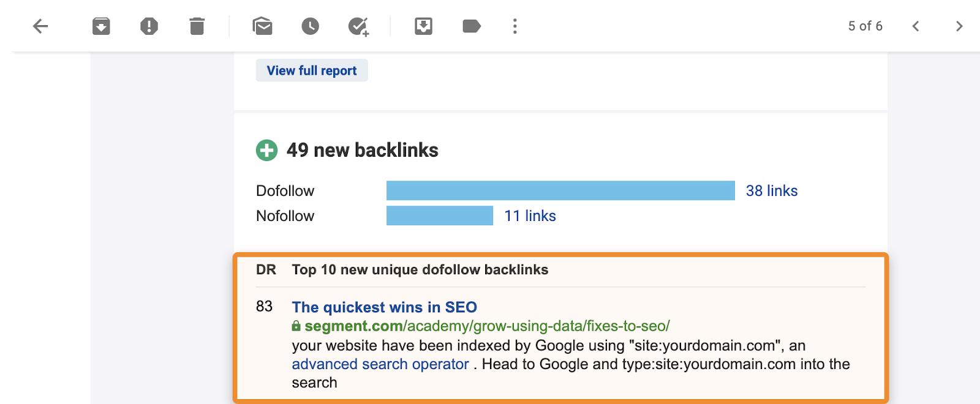This screenshot has width=980, height=404.
Task: Archive the email
Action: point(100,26)
